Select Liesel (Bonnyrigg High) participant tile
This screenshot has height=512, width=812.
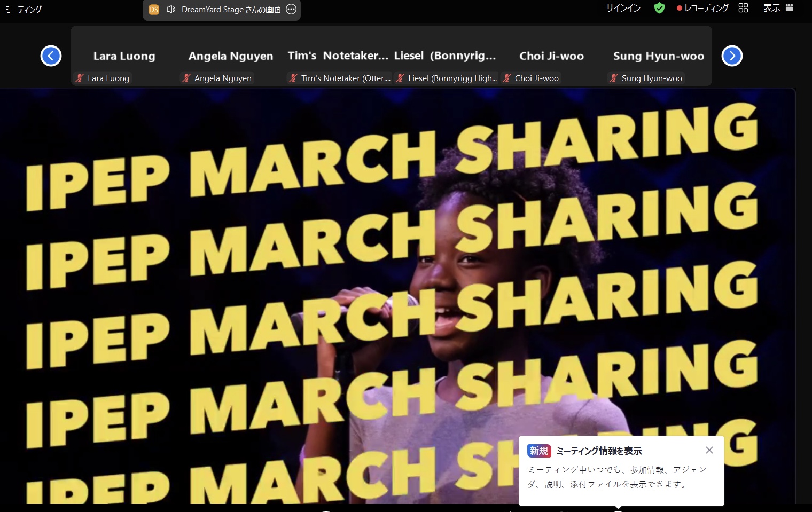(x=445, y=56)
